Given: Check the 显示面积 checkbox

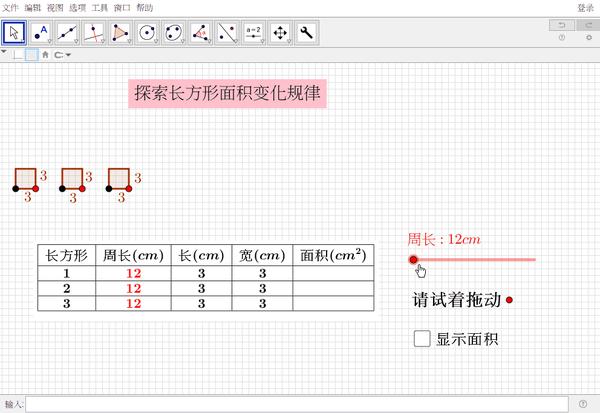Looking at the screenshot, I should (x=422, y=339).
